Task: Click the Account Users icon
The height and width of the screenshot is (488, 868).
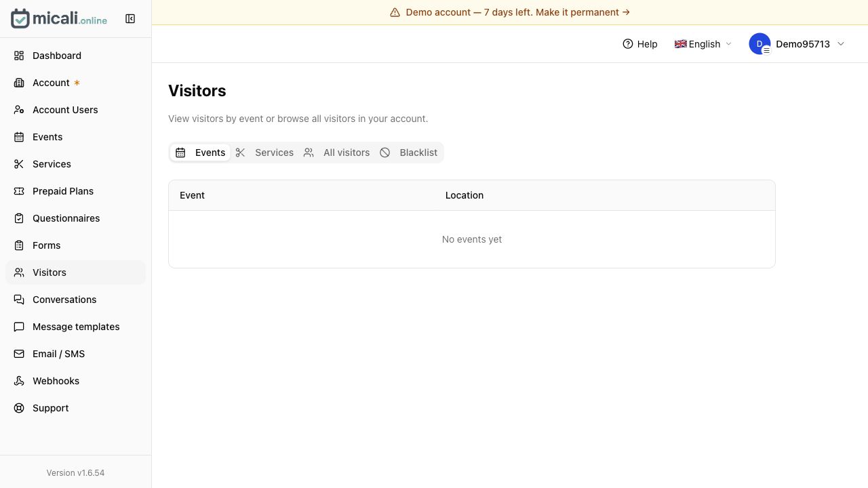Action: (x=19, y=110)
